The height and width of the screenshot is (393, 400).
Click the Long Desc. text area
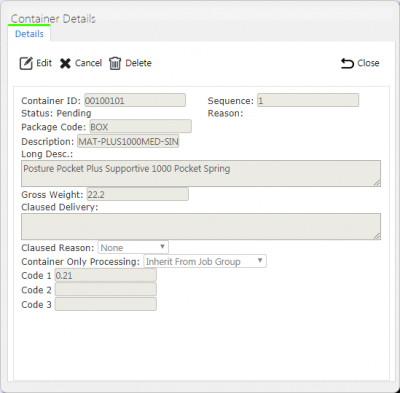click(x=201, y=173)
